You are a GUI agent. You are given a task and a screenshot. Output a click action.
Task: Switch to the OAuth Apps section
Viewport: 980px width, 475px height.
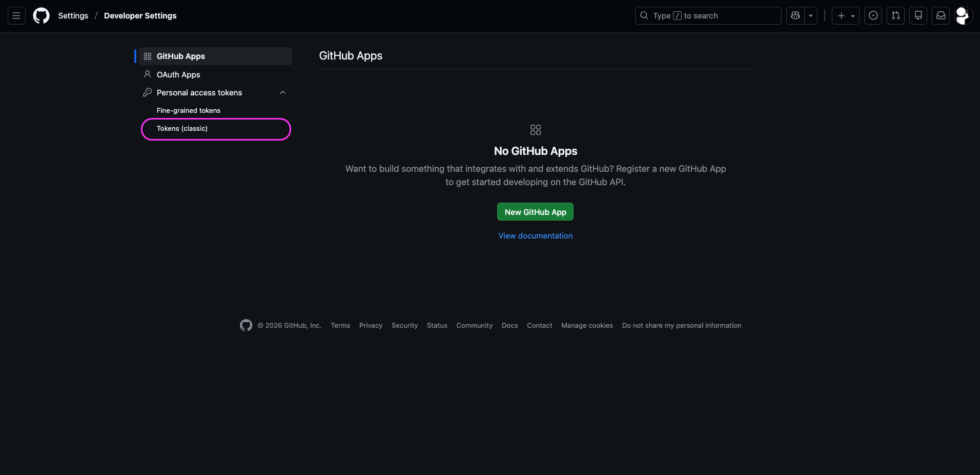pos(178,74)
